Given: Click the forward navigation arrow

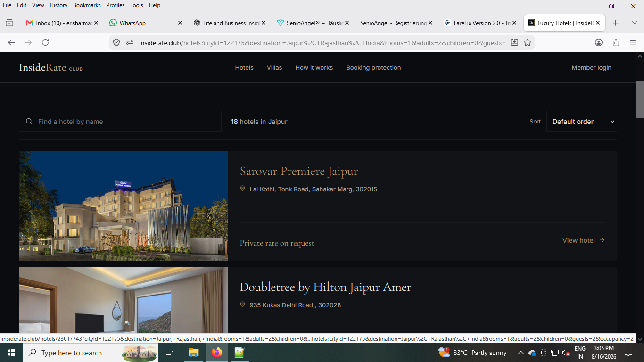Looking at the screenshot, I should click(28, 42).
